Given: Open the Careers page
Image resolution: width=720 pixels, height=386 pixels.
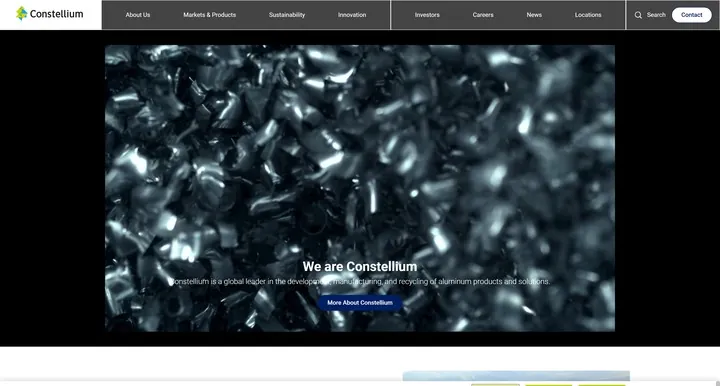Looking at the screenshot, I should pos(483,15).
